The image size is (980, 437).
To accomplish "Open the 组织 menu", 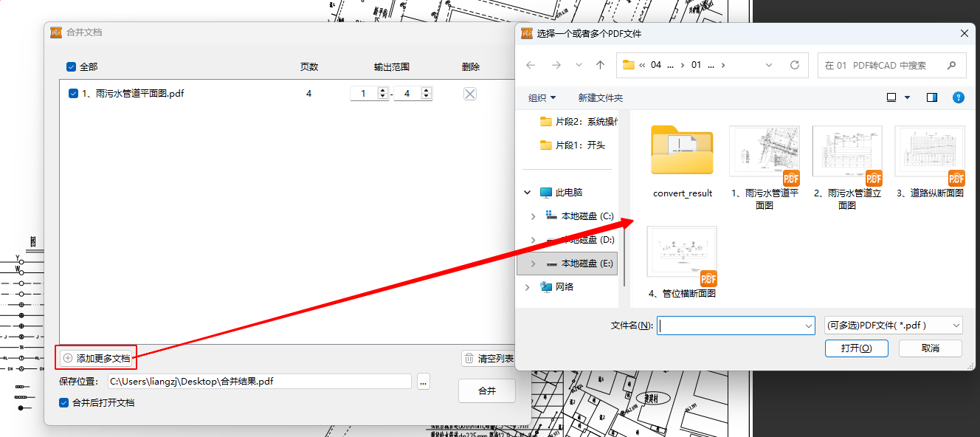I will pyautogui.click(x=542, y=97).
